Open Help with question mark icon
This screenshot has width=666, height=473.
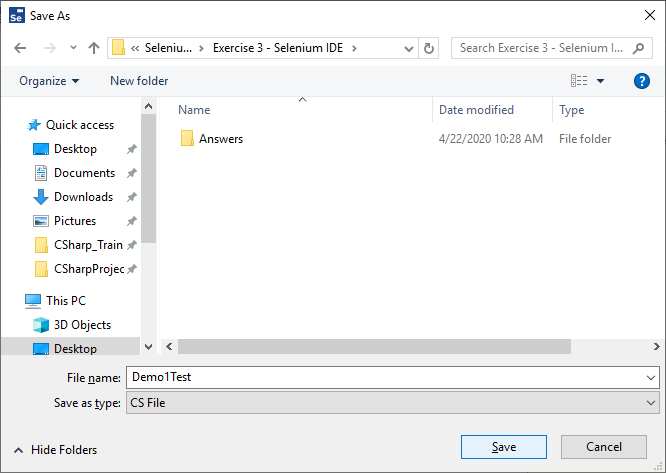pyautogui.click(x=641, y=81)
